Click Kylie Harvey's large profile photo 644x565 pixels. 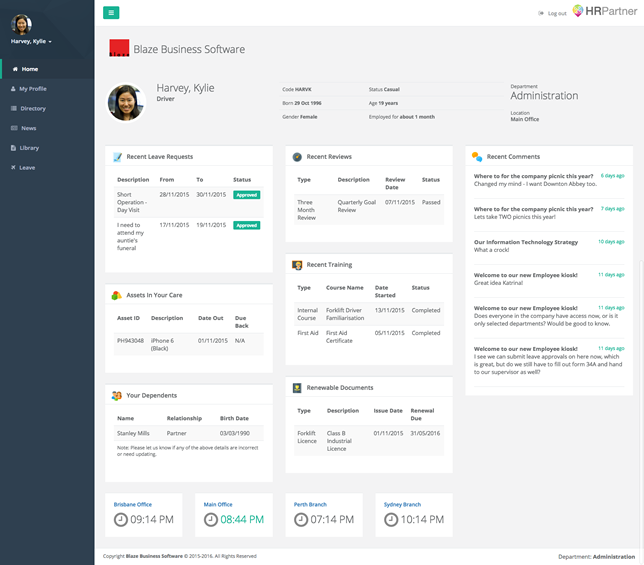coord(126,103)
